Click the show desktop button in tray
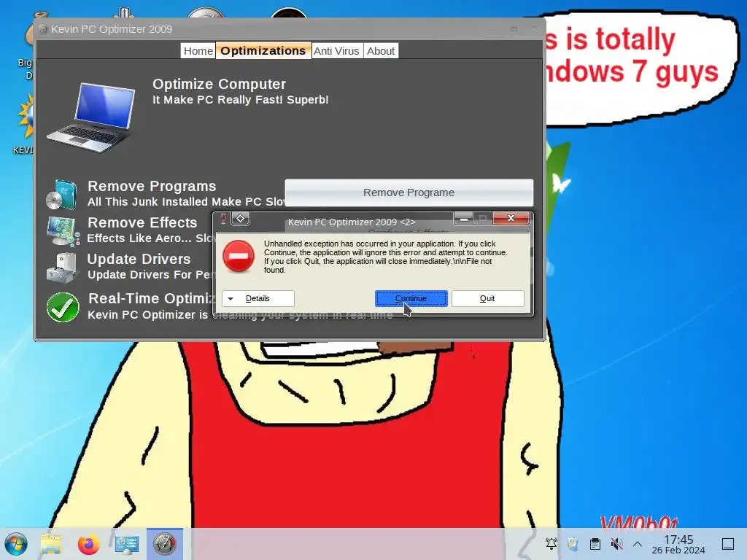This screenshot has width=747, height=560. 728,544
